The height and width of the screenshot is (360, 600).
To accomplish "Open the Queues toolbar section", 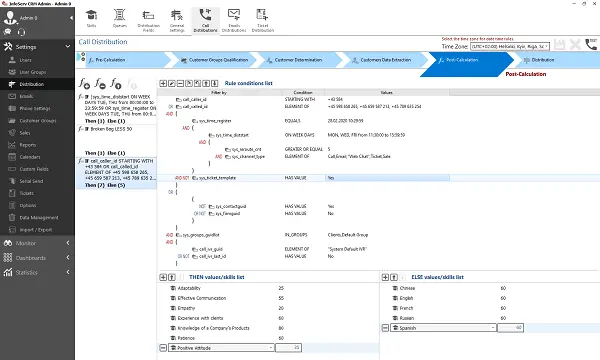I will pyautogui.click(x=119, y=18).
